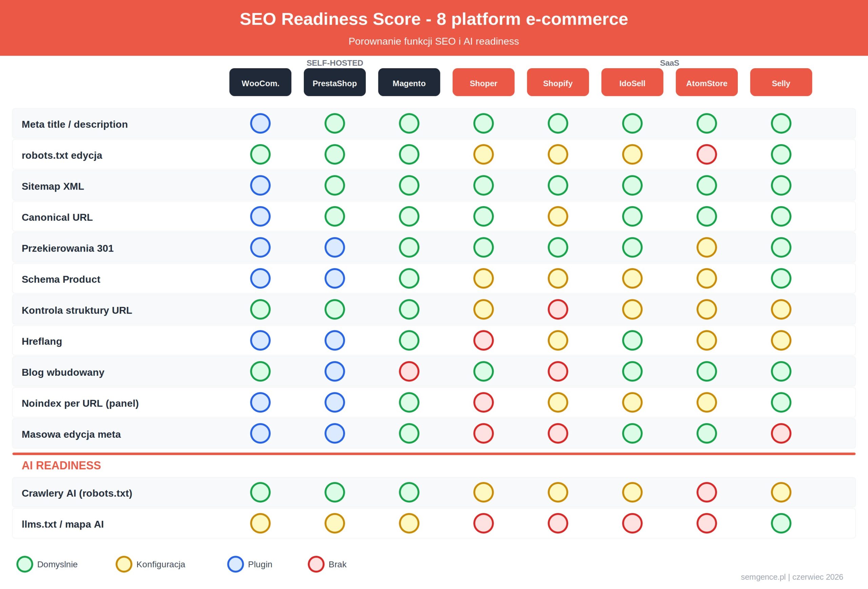Click the red IdoSell circle for llms.txt

click(632, 523)
